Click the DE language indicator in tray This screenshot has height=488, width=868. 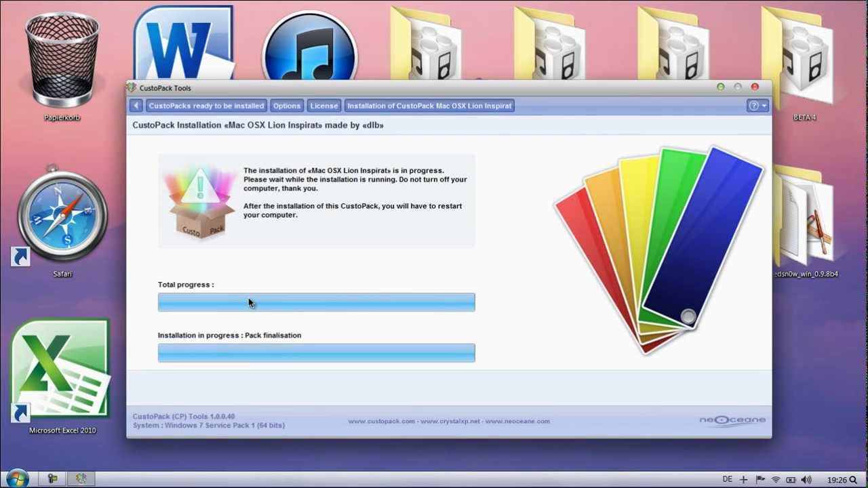pos(727,479)
